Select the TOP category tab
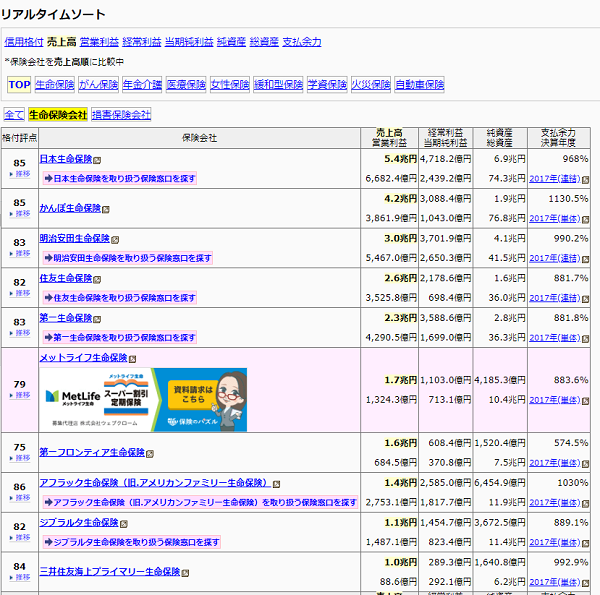The height and width of the screenshot is (595, 600). click(19, 85)
